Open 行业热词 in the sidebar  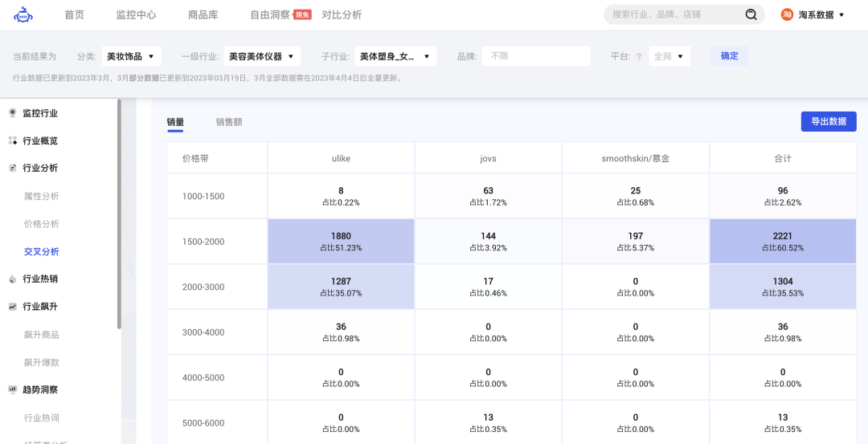pos(42,418)
